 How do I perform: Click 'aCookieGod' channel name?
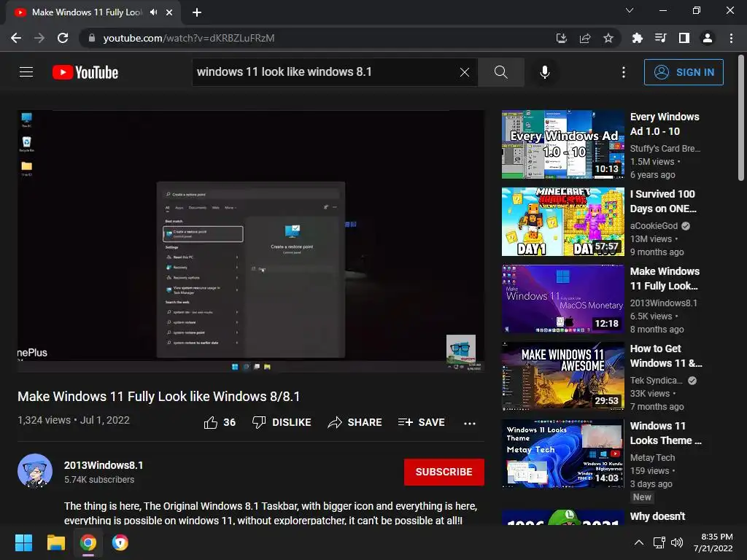click(x=654, y=226)
